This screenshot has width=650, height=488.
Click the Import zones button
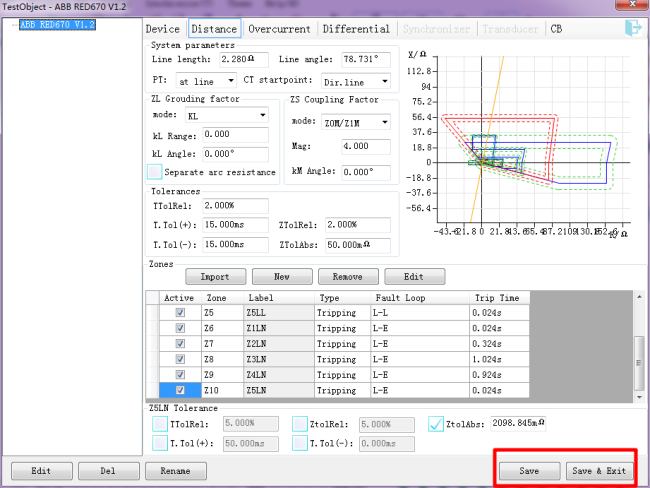[214, 276]
